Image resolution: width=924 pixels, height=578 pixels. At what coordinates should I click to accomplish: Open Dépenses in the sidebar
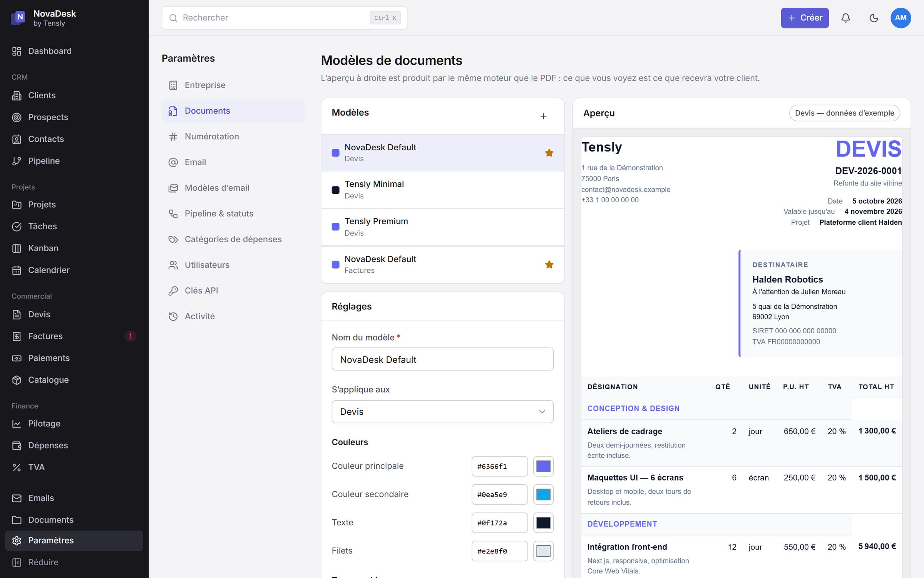pyautogui.click(x=74, y=445)
